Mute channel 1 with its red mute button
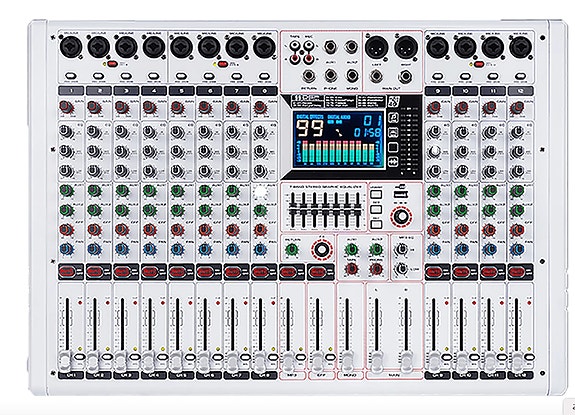 (x=67, y=272)
